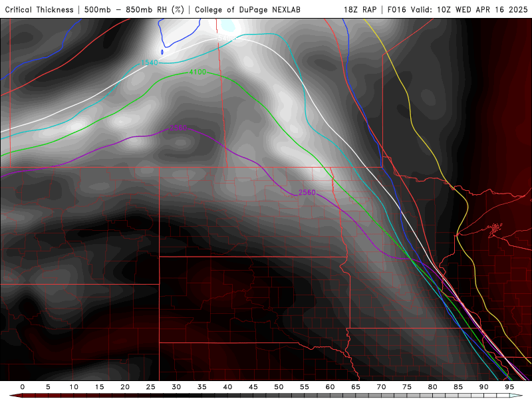
Task: Click the '15' colorbar tick label
Action: point(99,387)
